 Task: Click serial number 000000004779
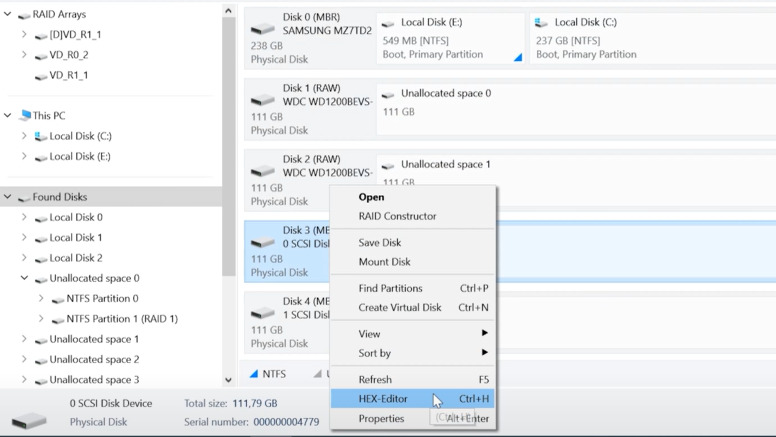286,422
